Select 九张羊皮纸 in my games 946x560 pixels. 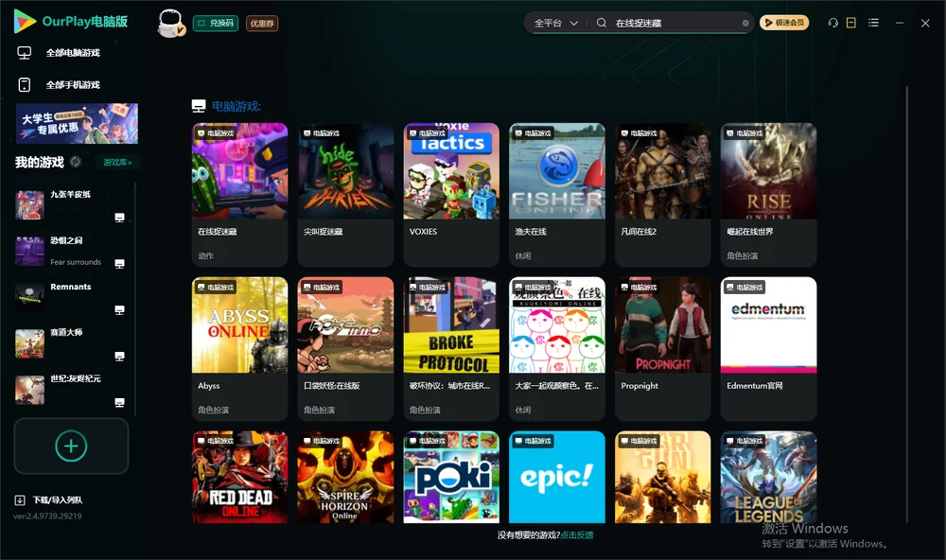coord(70,205)
